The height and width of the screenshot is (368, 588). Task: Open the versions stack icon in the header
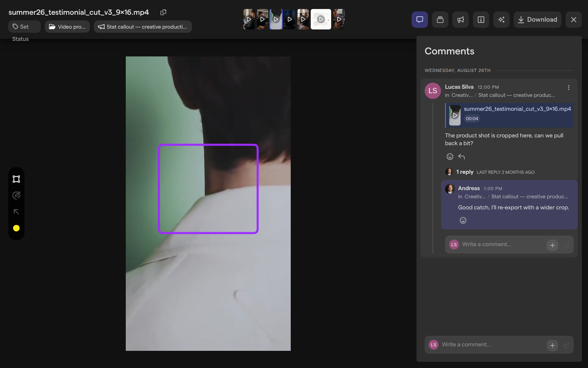(440, 20)
